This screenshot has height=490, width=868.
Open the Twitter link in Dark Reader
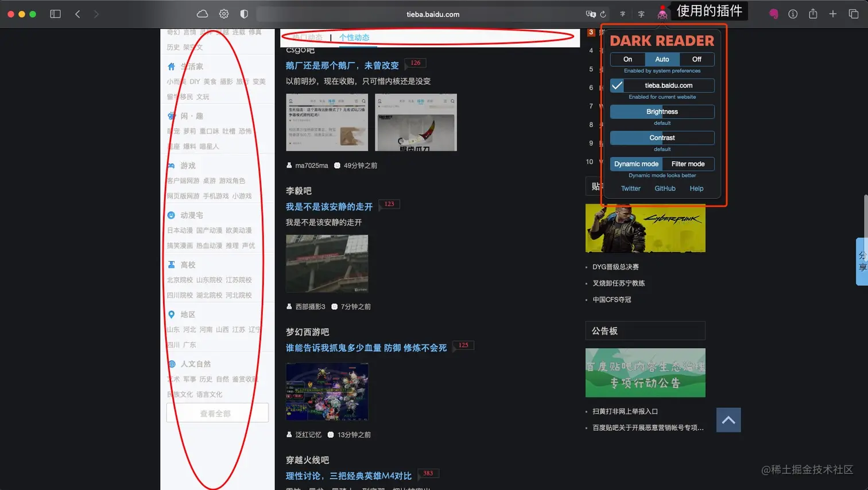coord(630,188)
